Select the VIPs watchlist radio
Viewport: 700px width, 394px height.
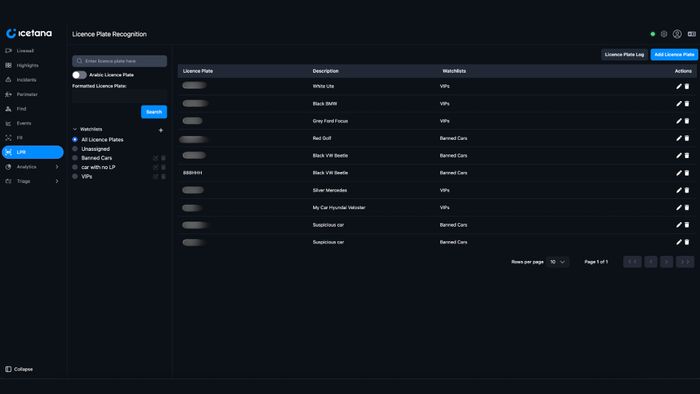(x=75, y=177)
